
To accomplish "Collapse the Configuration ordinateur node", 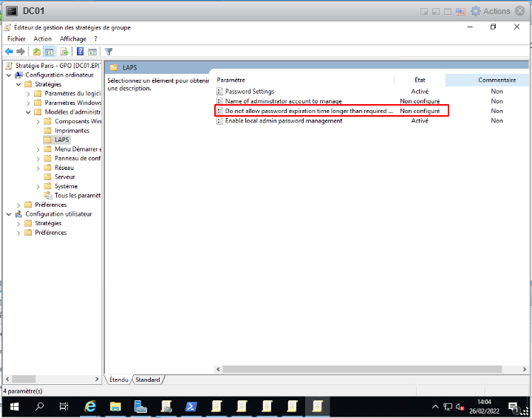I will click(x=9, y=75).
